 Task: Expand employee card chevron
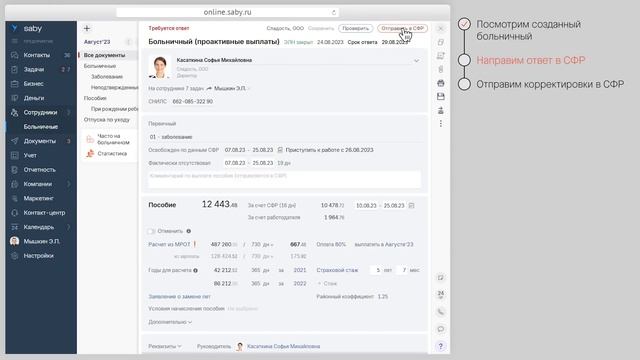pos(416,61)
